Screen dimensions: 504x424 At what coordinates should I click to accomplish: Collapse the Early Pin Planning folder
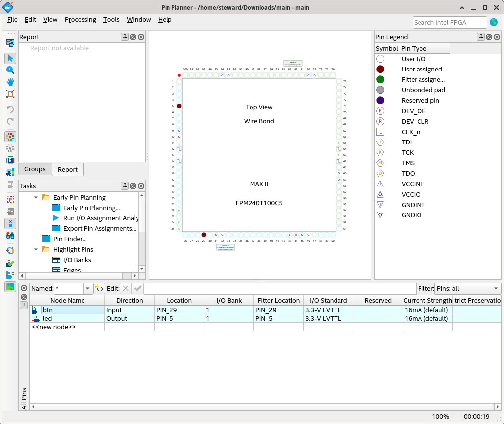pyautogui.click(x=36, y=198)
